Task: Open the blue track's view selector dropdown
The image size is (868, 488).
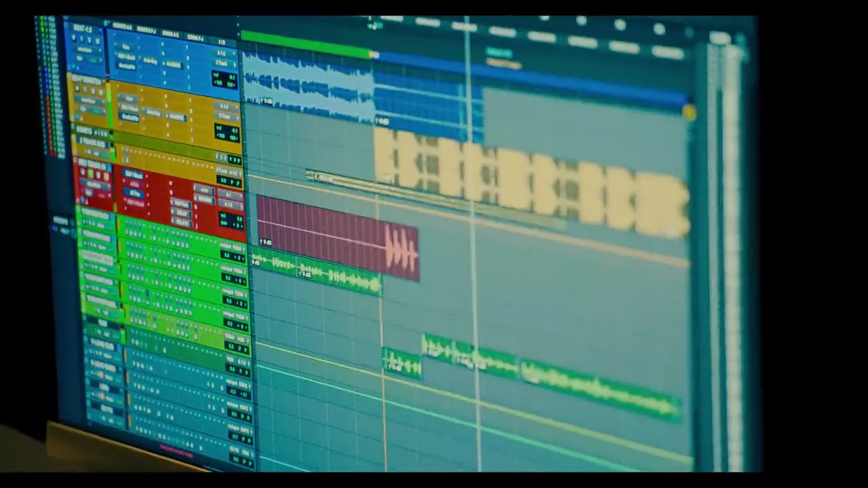Action: tap(84, 49)
